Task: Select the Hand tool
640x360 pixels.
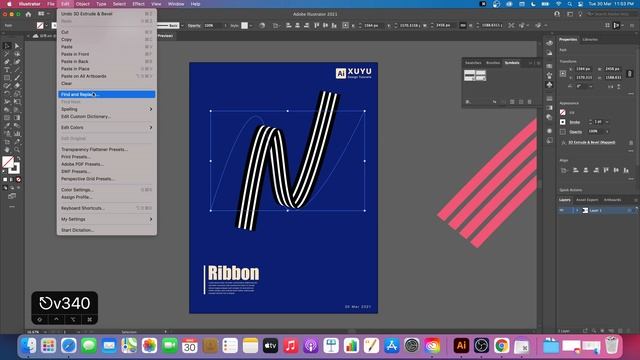Action: point(7,149)
